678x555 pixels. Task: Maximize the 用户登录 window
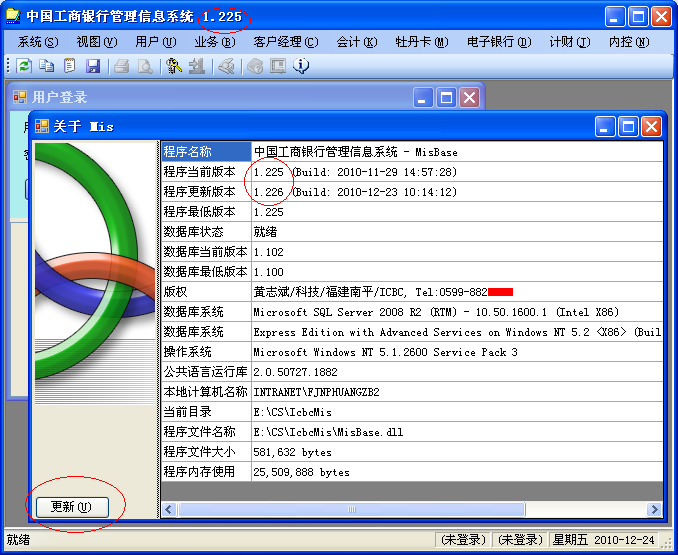(446, 97)
